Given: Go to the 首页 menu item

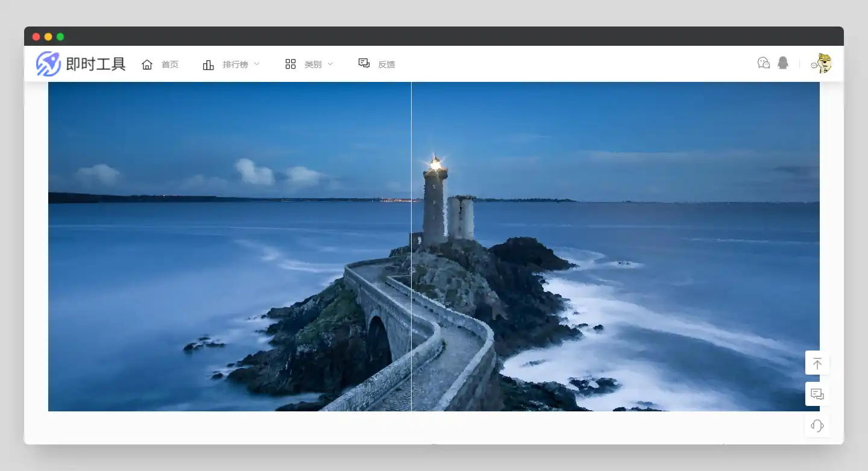Looking at the screenshot, I should point(170,64).
